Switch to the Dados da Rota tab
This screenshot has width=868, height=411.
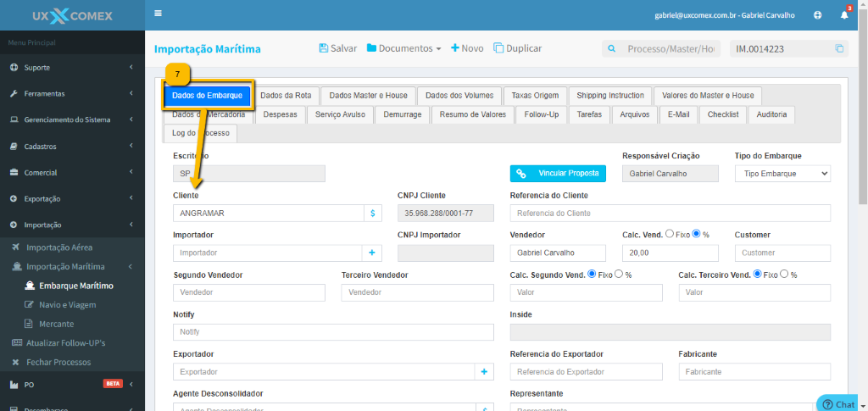point(286,95)
